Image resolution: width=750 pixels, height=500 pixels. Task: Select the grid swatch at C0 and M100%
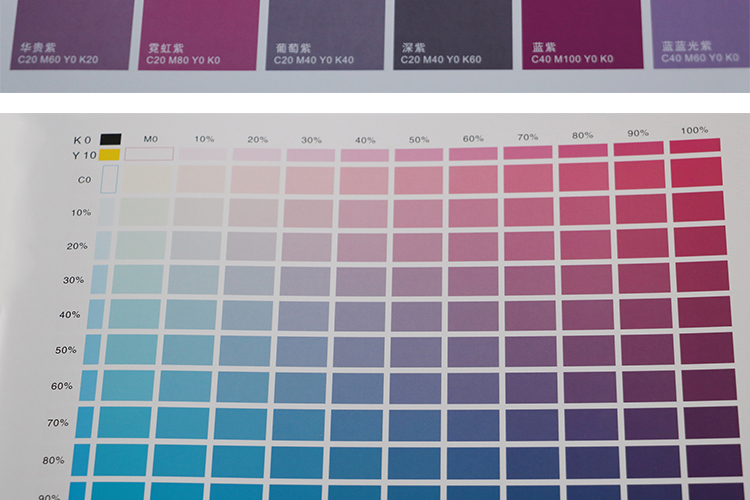point(697,172)
